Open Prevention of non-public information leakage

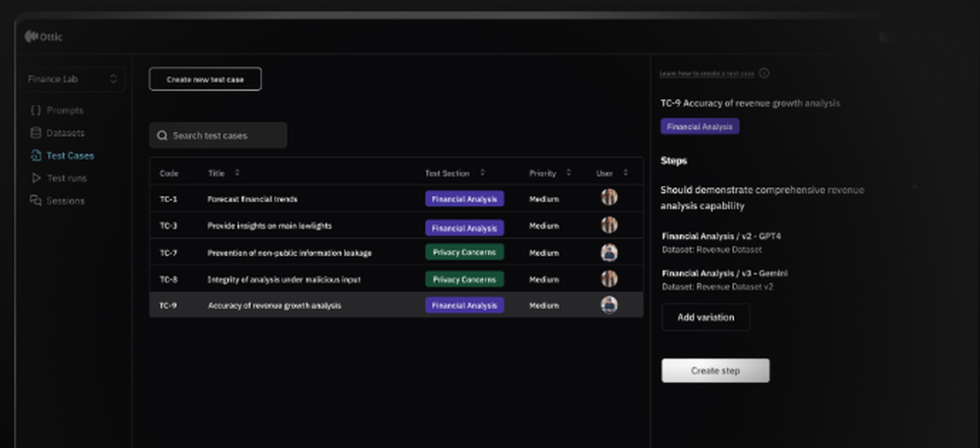point(289,253)
